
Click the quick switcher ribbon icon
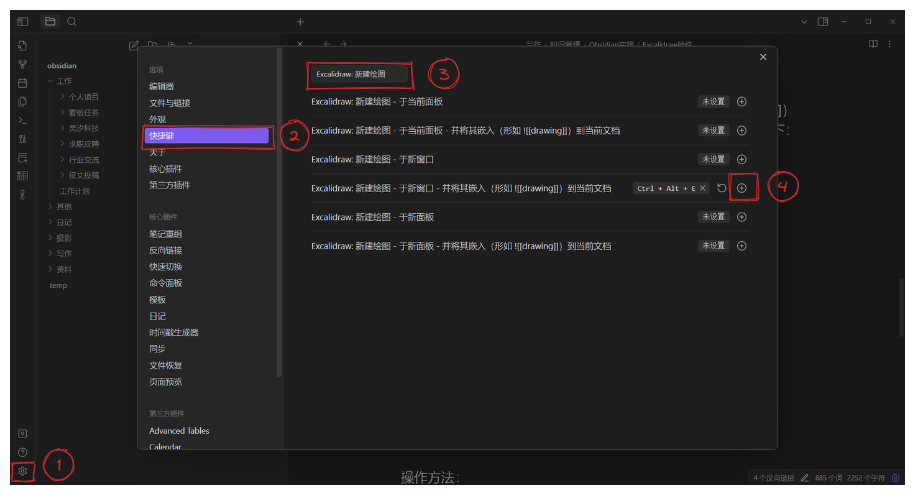(23, 45)
